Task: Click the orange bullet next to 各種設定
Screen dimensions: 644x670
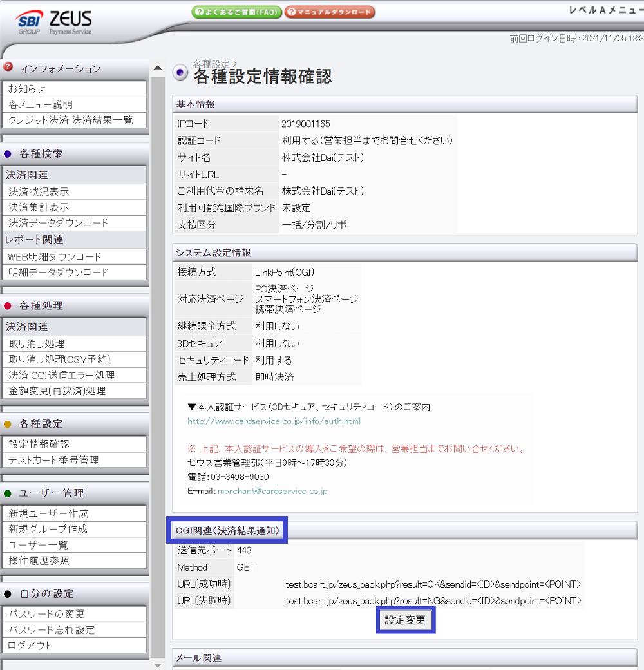Action: [x=8, y=425]
